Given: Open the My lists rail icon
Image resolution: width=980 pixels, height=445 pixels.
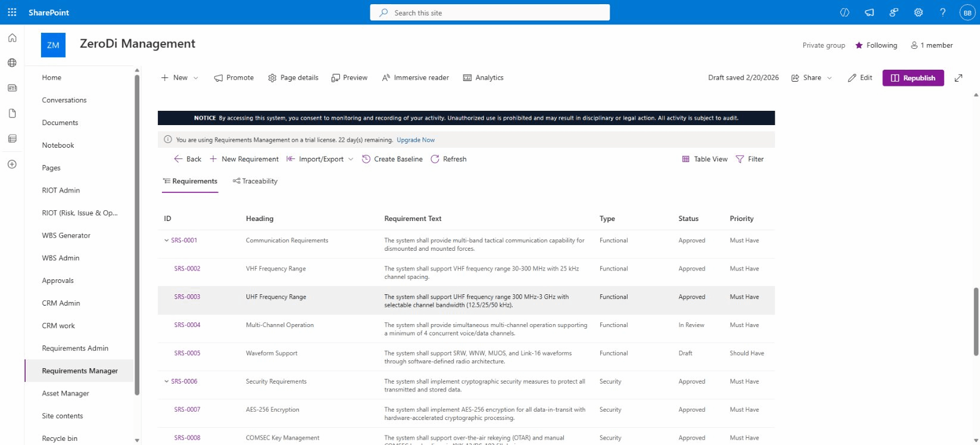Looking at the screenshot, I should pyautogui.click(x=12, y=139).
